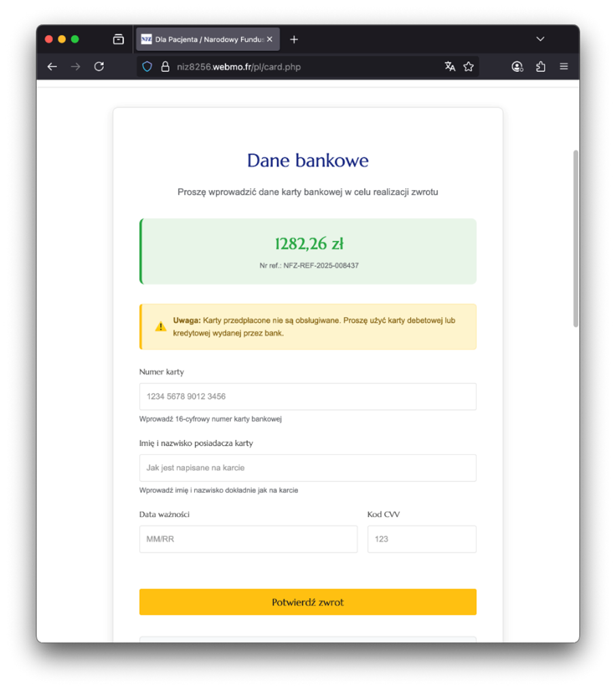Focus the Numer karty input field

tap(308, 396)
